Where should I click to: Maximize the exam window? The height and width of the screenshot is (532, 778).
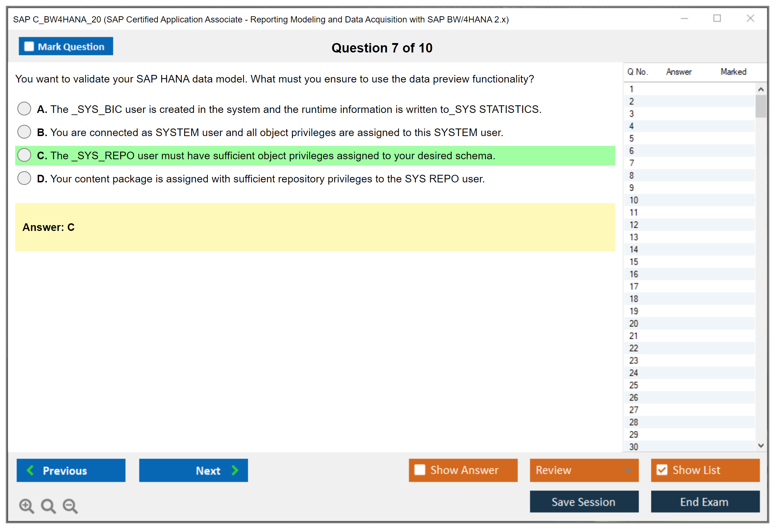(x=717, y=18)
